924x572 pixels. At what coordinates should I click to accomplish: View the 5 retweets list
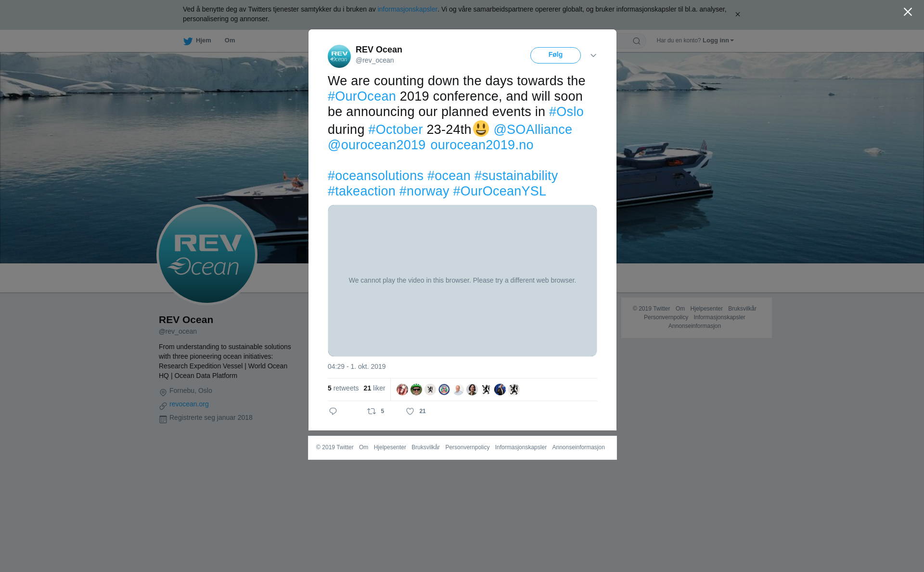343,388
